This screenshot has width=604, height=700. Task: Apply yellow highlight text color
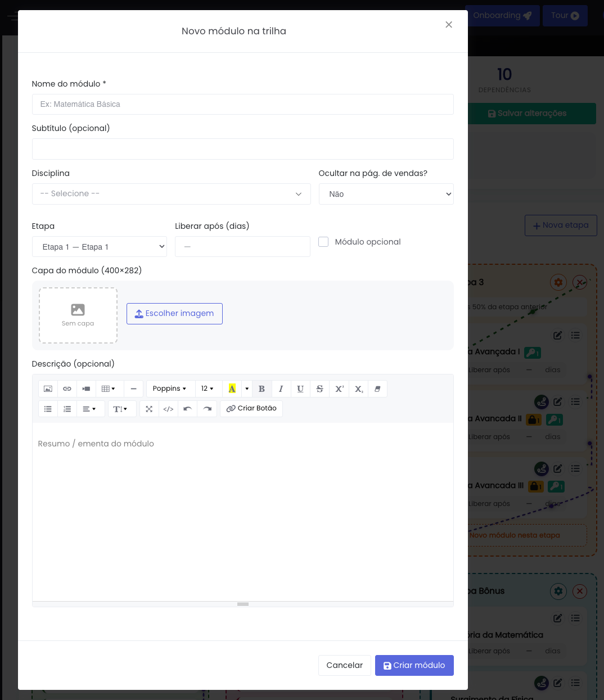232,389
